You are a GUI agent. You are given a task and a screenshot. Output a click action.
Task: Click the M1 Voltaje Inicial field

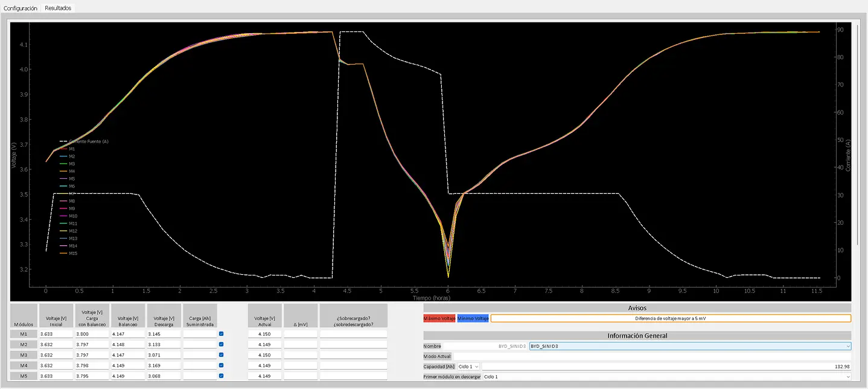point(56,333)
